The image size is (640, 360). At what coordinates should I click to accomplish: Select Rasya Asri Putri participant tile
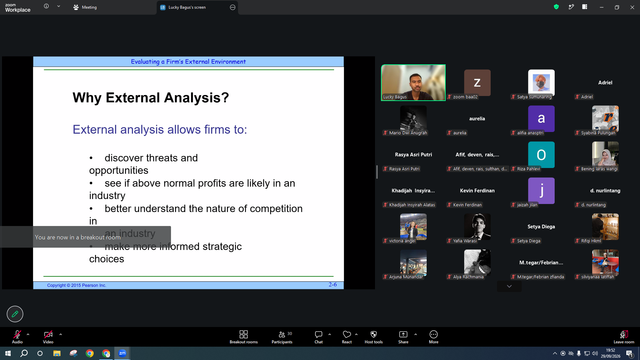[x=413, y=156]
